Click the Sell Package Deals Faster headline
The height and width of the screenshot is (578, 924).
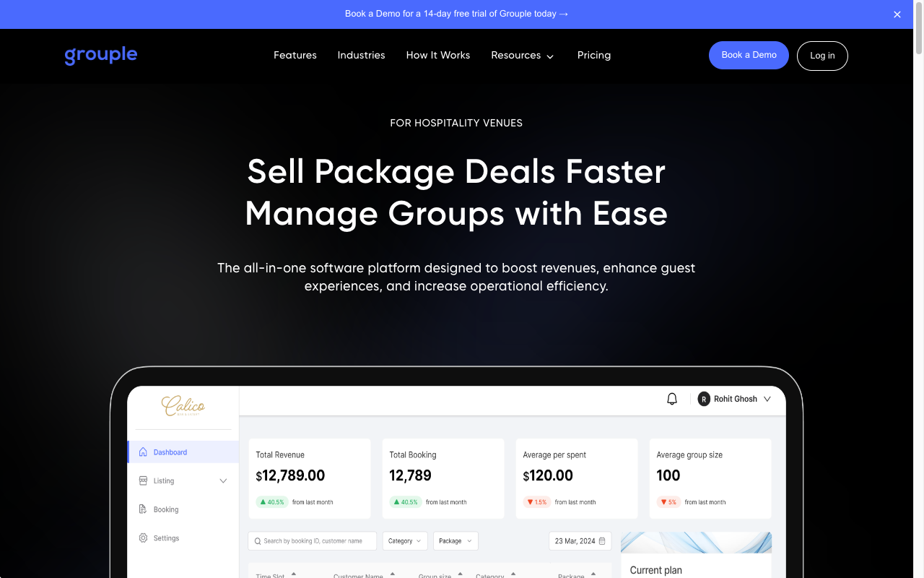point(456,172)
